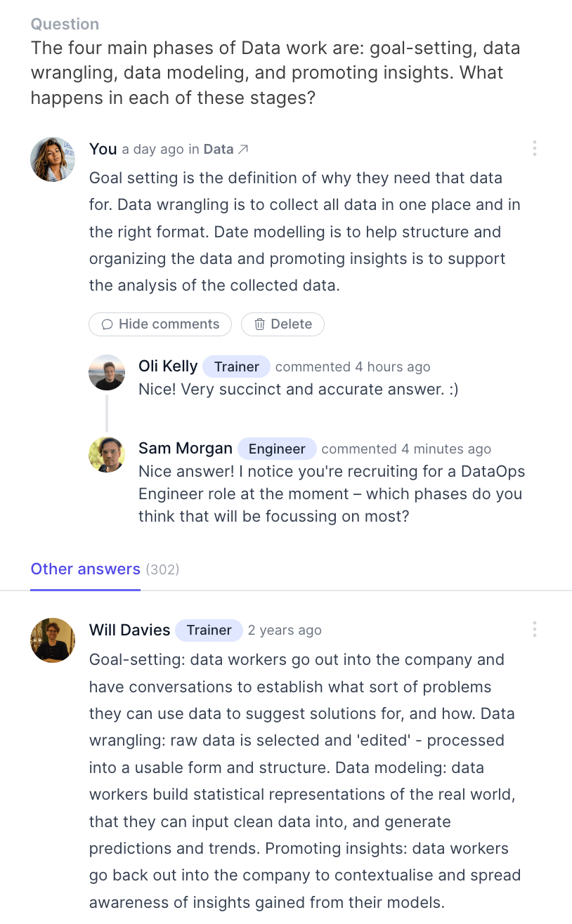Click Oli Kelly's name

(168, 367)
